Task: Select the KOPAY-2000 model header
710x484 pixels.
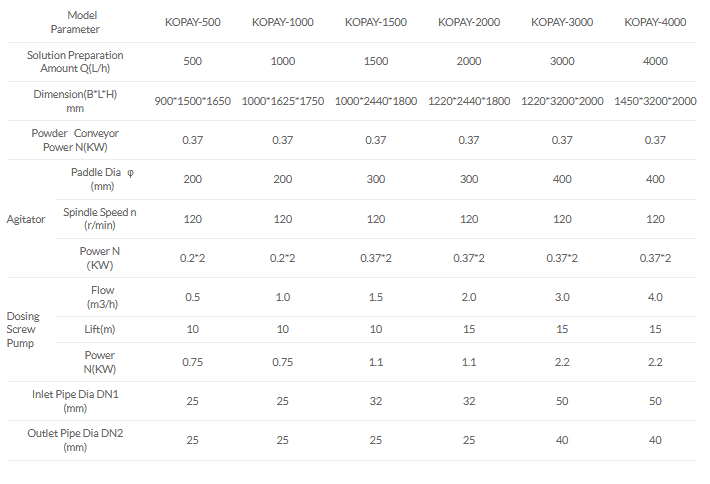Action: tap(468, 22)
